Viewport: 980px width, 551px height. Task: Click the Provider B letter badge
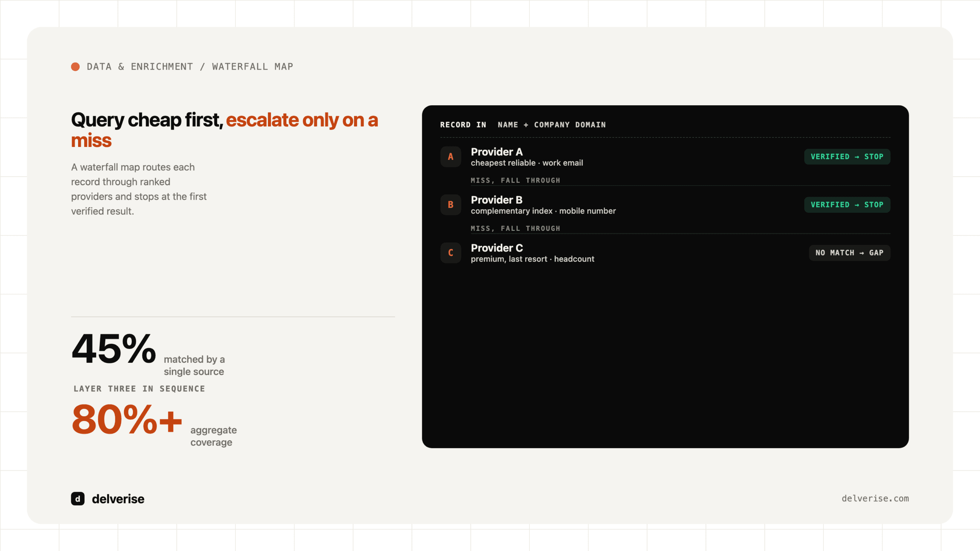pos(451,205)
